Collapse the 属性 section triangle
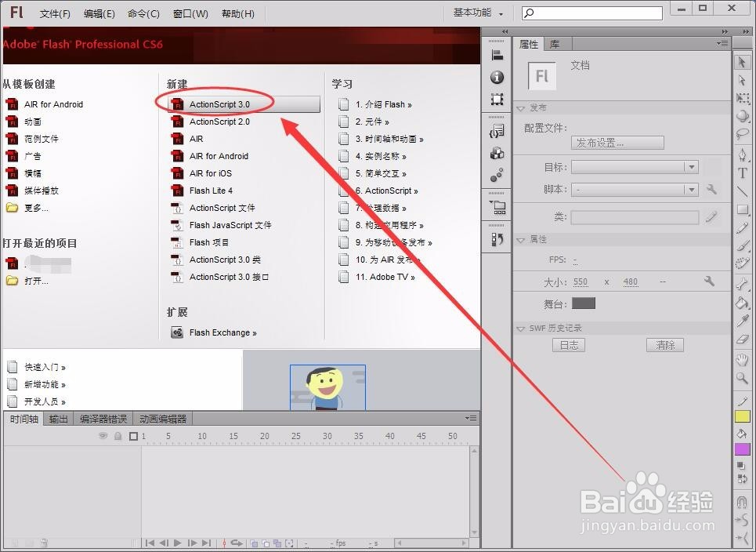 (521, 240)
